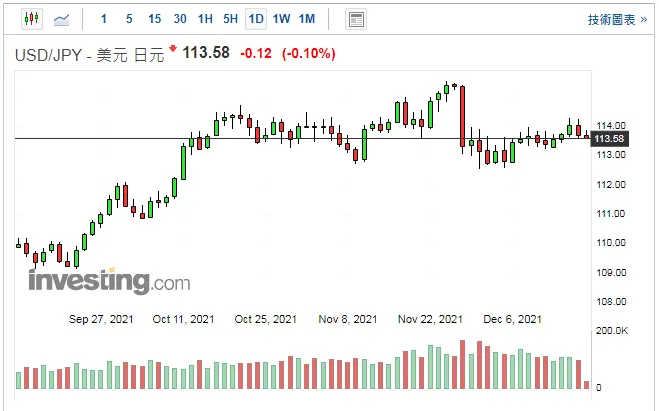The width and height of the screenshot is (659, 411).
Task: Set chart interval to 5H
Action: (230, 19)
